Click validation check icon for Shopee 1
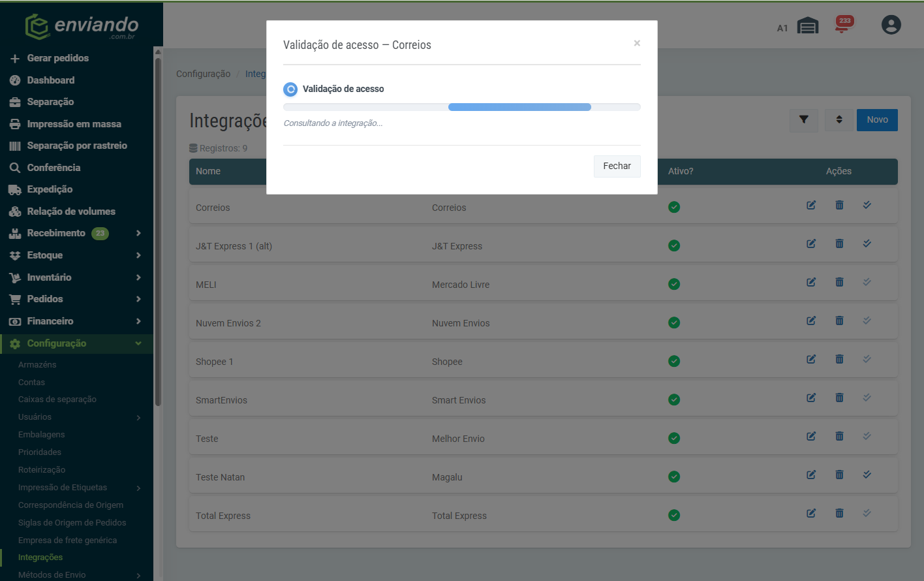The image size is (924, 581). tap(867, 359)
